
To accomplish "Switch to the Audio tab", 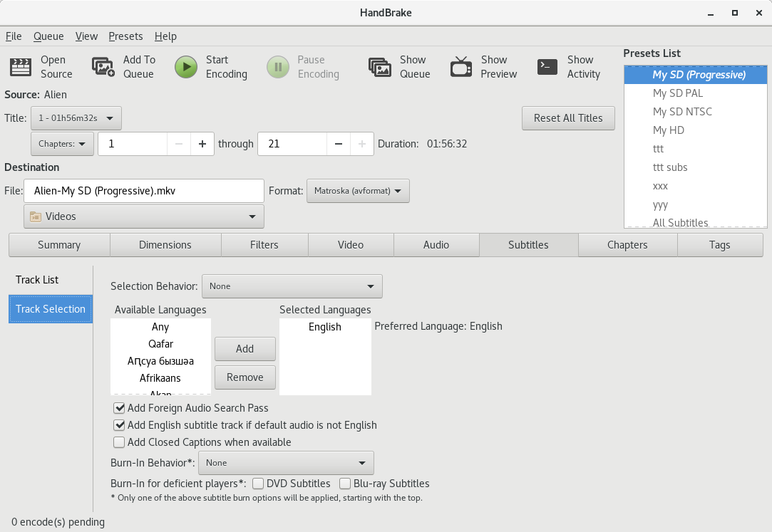I will coord(436,245).
